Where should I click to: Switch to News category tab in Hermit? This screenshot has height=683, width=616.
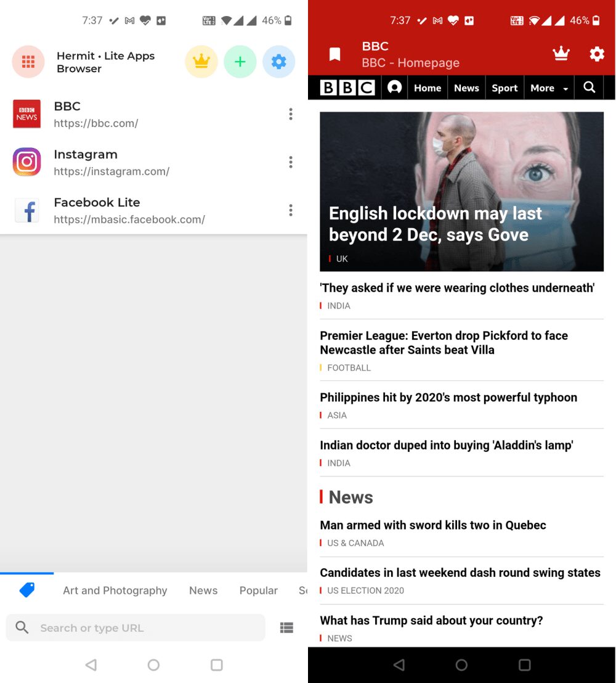click(203, 590)
